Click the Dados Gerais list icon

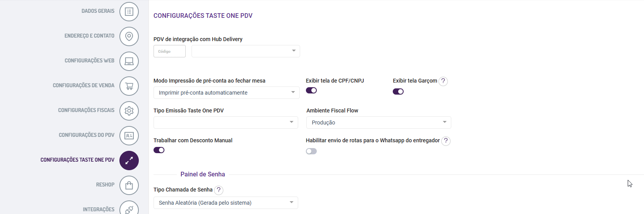[x=129, y=12]
